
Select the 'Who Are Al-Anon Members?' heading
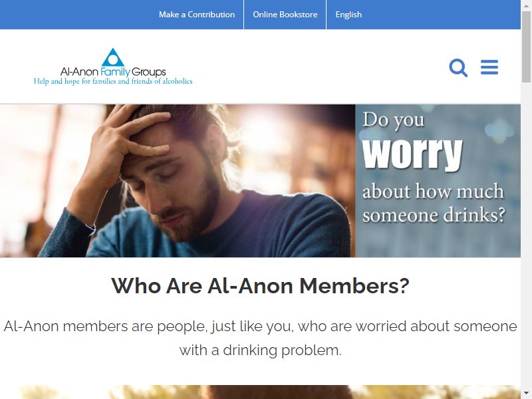pos(260,286)
